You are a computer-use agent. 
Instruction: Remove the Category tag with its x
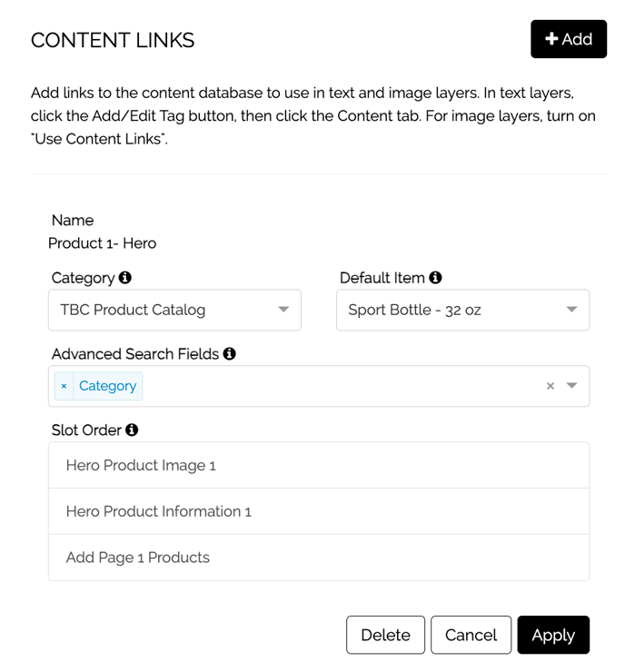tap(64, 386)
